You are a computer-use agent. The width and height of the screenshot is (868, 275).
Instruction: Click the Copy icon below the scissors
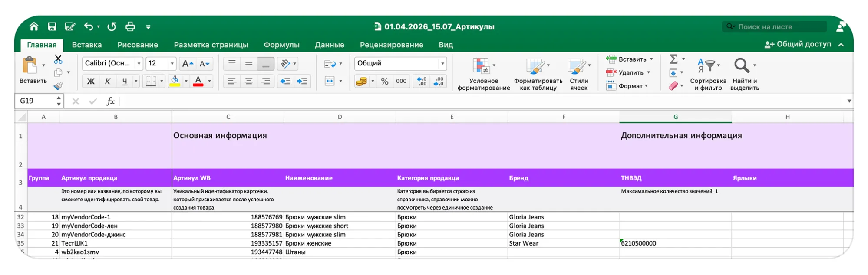(58, 72)
